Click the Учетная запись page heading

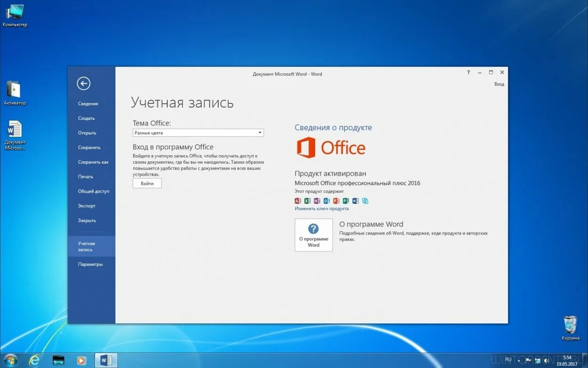click(182, 103)
